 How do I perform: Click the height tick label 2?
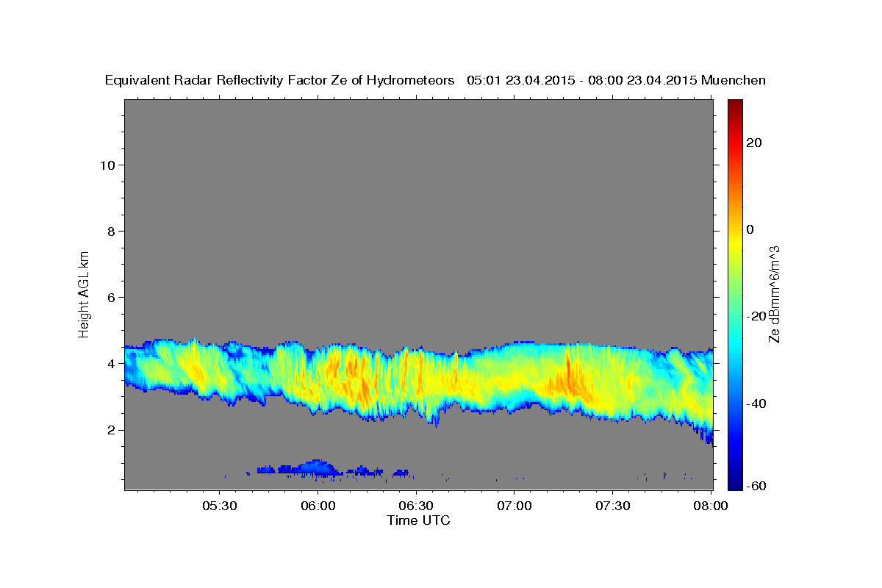point(111,430)
